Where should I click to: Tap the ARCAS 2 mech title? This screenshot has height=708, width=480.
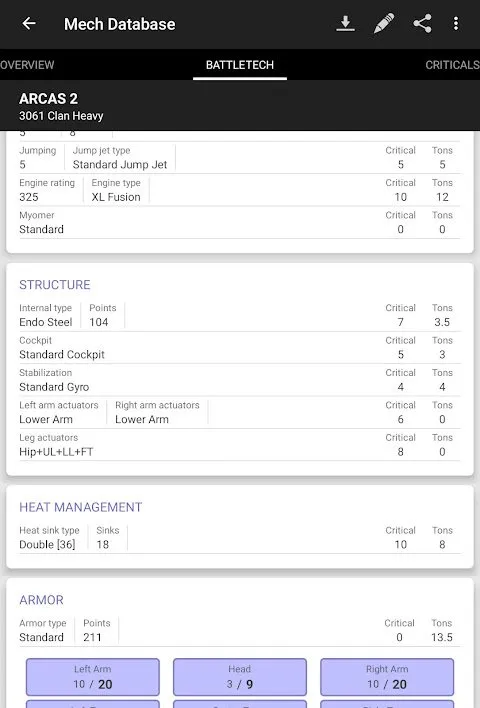48,98
